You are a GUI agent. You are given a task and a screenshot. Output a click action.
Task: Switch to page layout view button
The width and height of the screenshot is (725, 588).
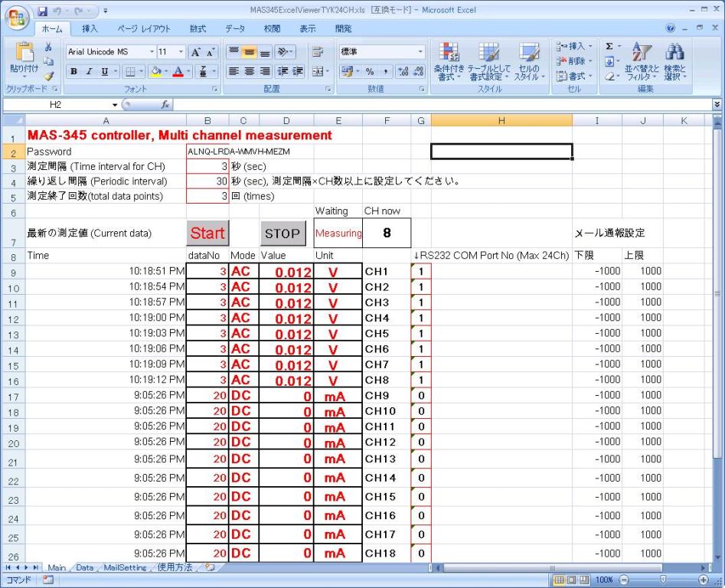571,580
